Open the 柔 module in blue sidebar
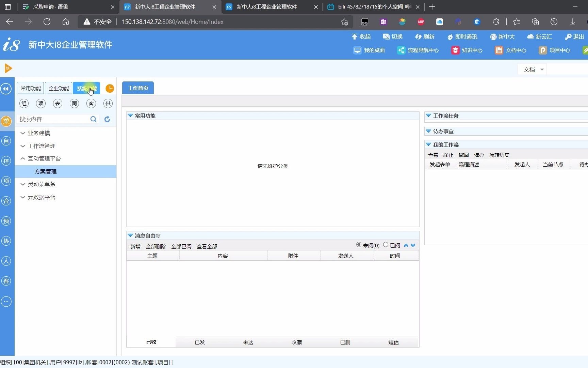The width and height of the screenshot is (588, 368). (x=6, y=121)
